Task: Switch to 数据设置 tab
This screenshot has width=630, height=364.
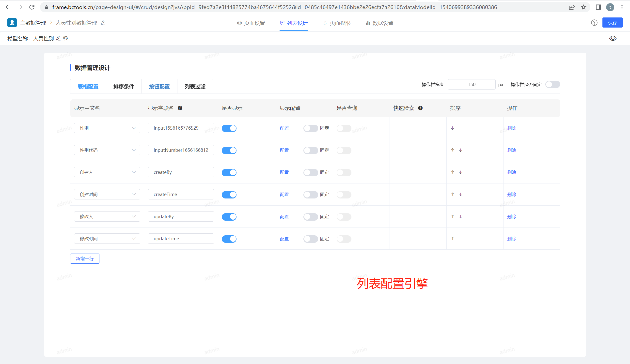Action: (x=379, y=23)
